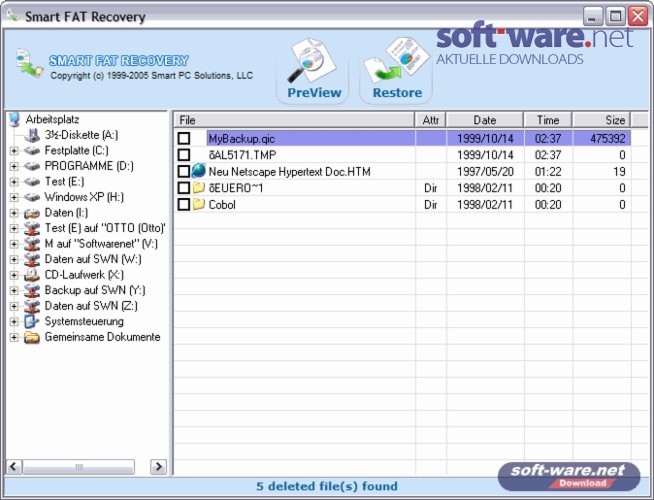Select the Arbeitsplatz computer icon
654x500 pixels.
coord(15,120)
